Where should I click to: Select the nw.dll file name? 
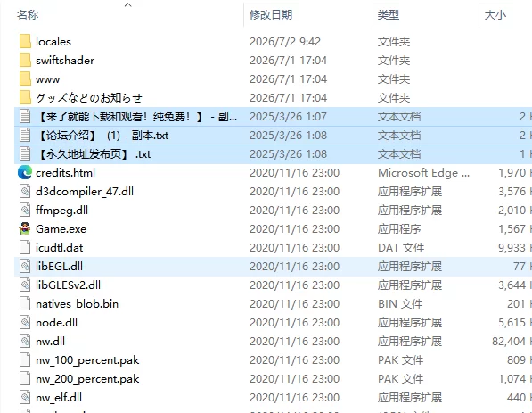pyautogui.click(x=50, y=341)
